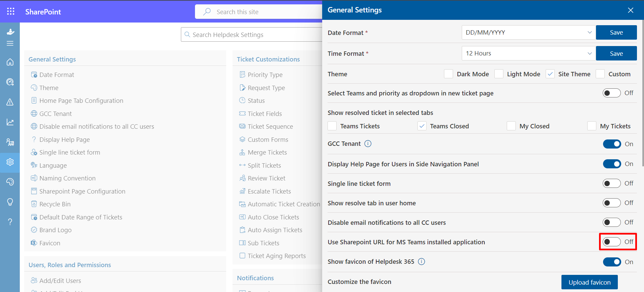Turn off Show favicon of Helpdesk 365 toggle
Screen dimensions: 644x292
tap(612, 262)
